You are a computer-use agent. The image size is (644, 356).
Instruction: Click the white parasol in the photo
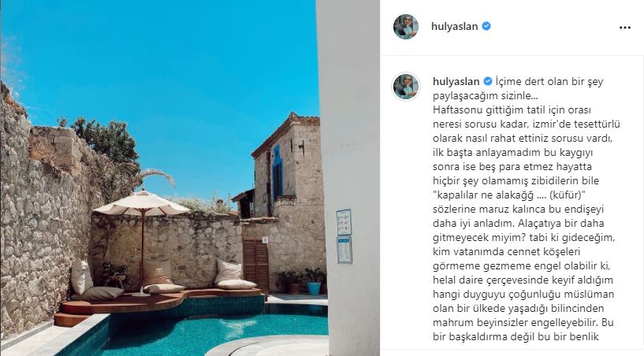pyautogui.click(x=142, y=203)
